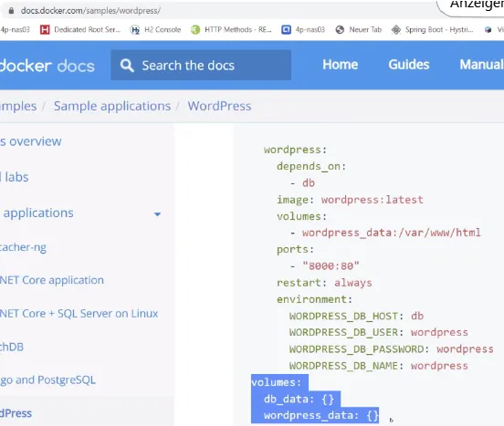Open the Dedicated Root Ser... bookmark
Screen dimensions: 504x426
80,29
